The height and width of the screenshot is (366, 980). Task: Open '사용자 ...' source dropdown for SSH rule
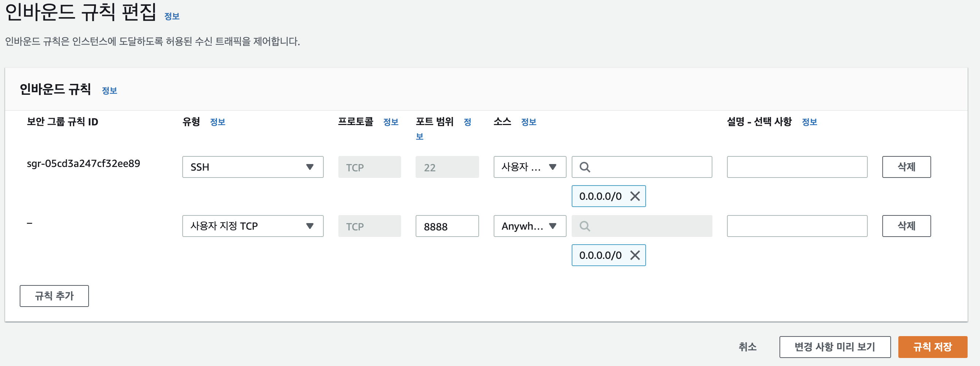[x=530, y=167]
